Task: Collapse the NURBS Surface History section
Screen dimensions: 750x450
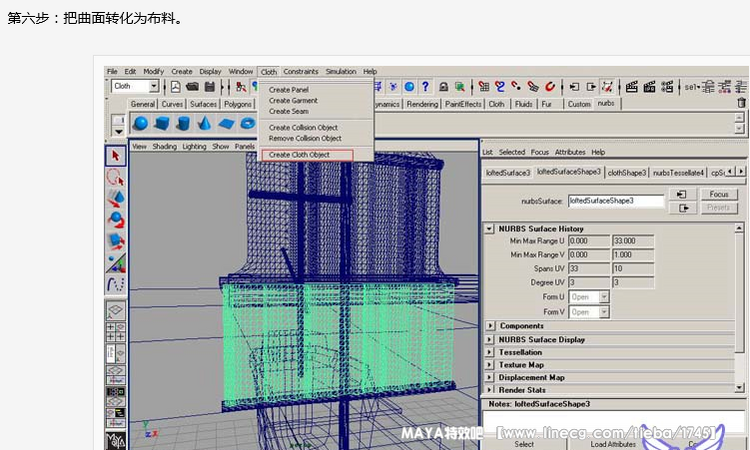Action: [490, 228]
